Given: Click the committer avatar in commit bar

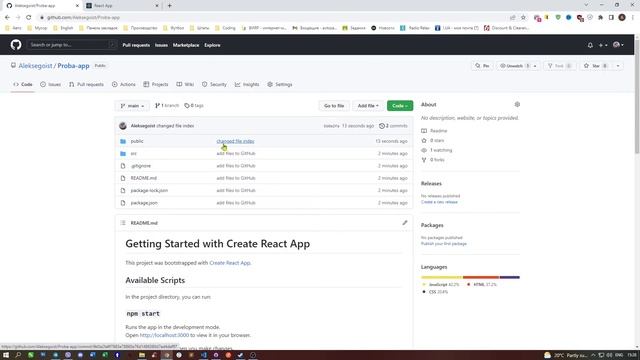Looking at the screenshot, I should click(123, 126).
